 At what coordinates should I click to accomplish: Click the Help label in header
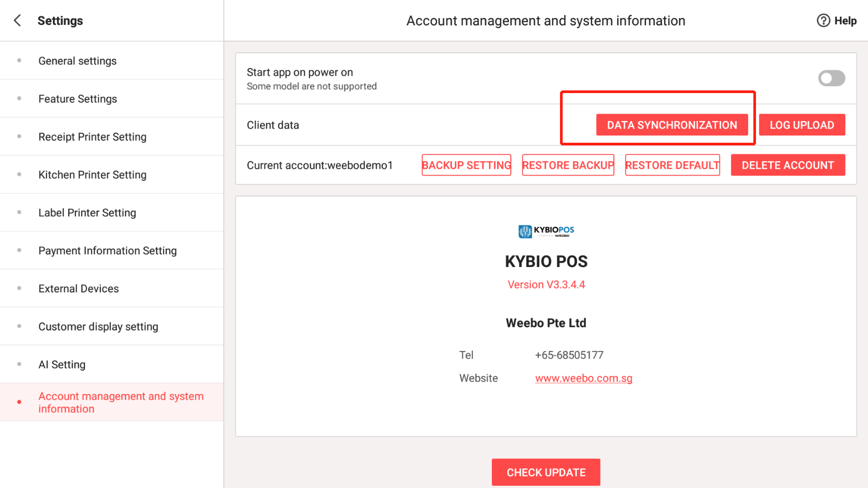pos(845,21)
